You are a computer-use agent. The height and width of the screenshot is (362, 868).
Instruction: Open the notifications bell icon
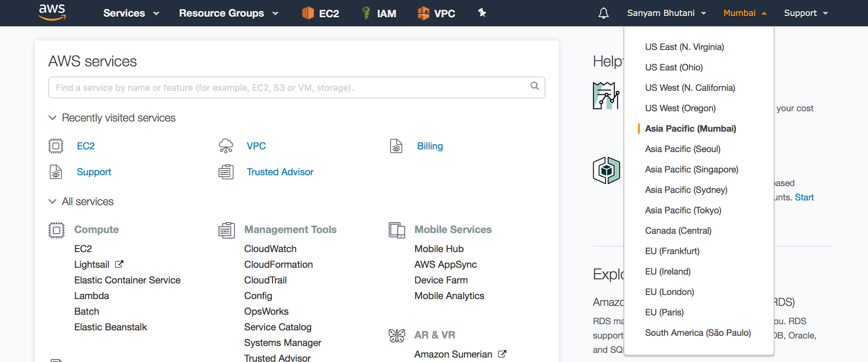point(604,13)
